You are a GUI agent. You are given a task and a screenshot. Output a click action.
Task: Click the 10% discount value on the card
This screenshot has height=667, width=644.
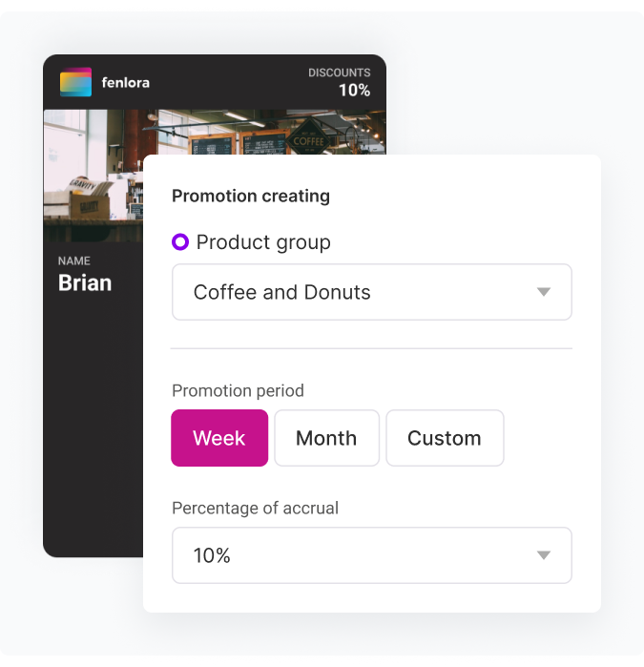coord(354,91)
